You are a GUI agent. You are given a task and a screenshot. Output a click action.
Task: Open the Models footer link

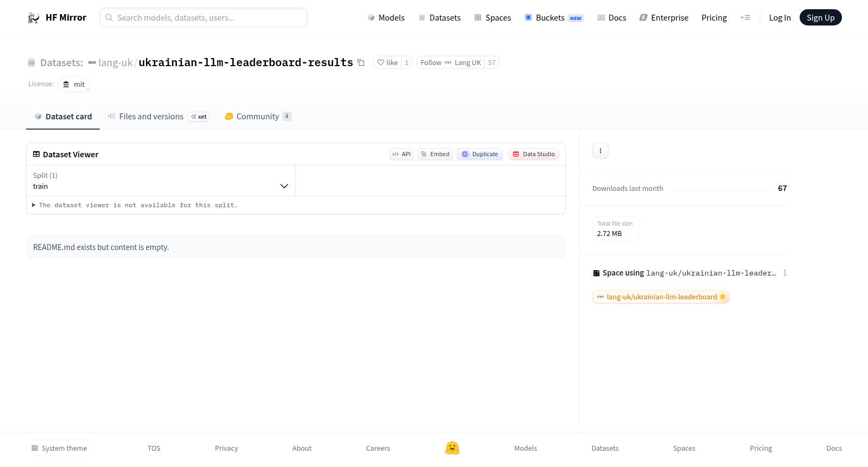pos(526,448)
